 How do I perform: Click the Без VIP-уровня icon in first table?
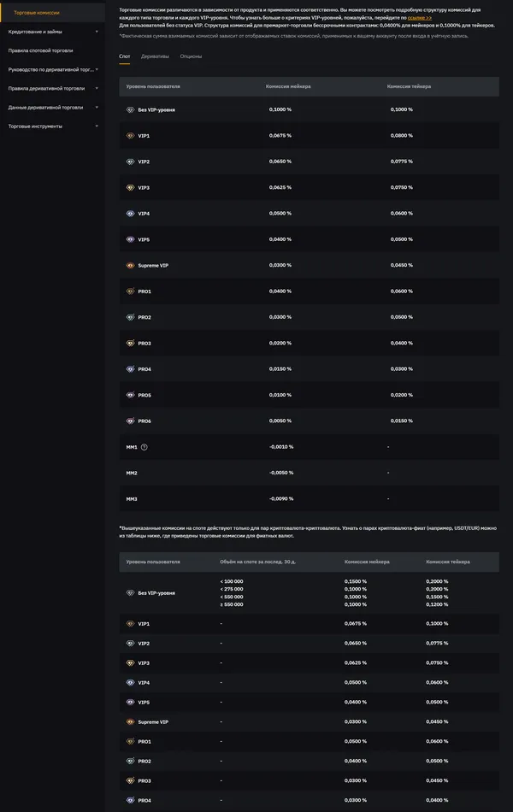click(x=130, y=110)
